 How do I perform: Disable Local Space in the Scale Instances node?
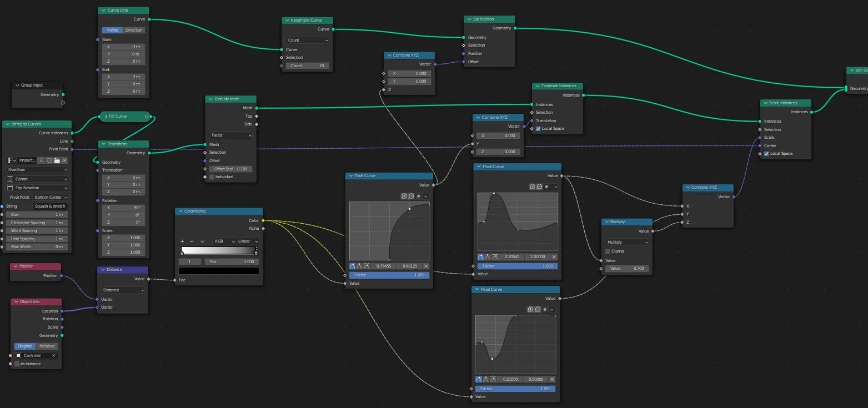[766, 153]
